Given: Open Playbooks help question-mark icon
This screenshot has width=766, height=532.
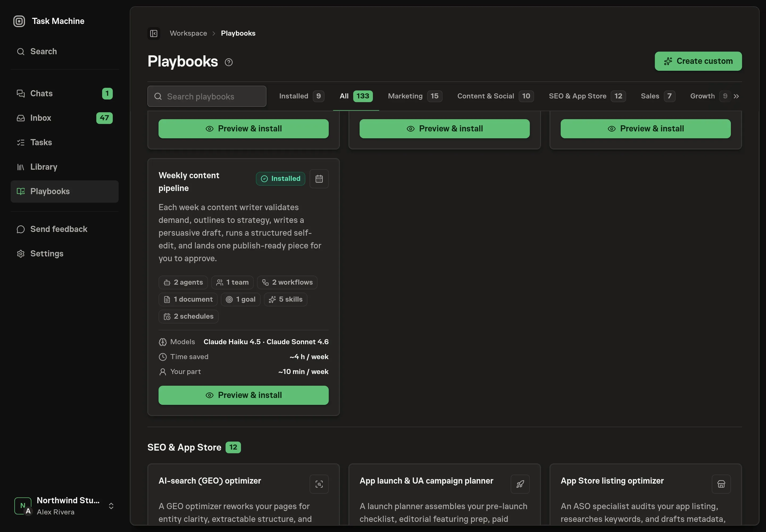Looking at the screenshot, I should click(229, 62).
